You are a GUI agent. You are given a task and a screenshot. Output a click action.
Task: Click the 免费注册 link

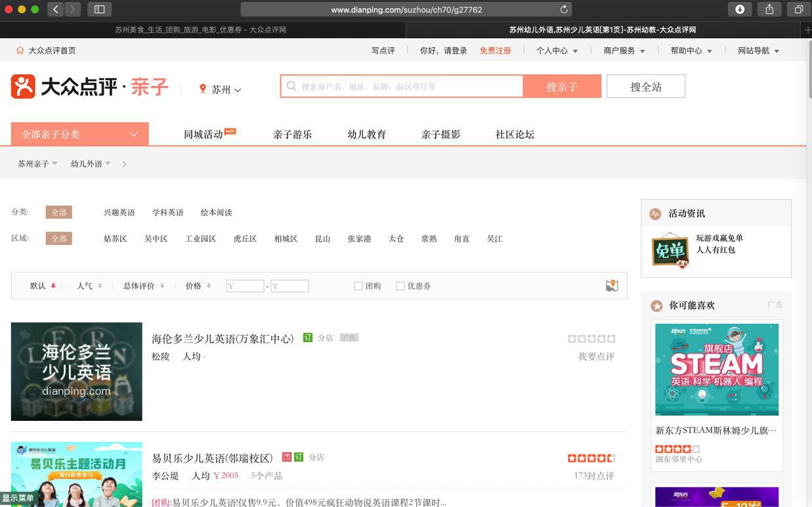point(496,51)
